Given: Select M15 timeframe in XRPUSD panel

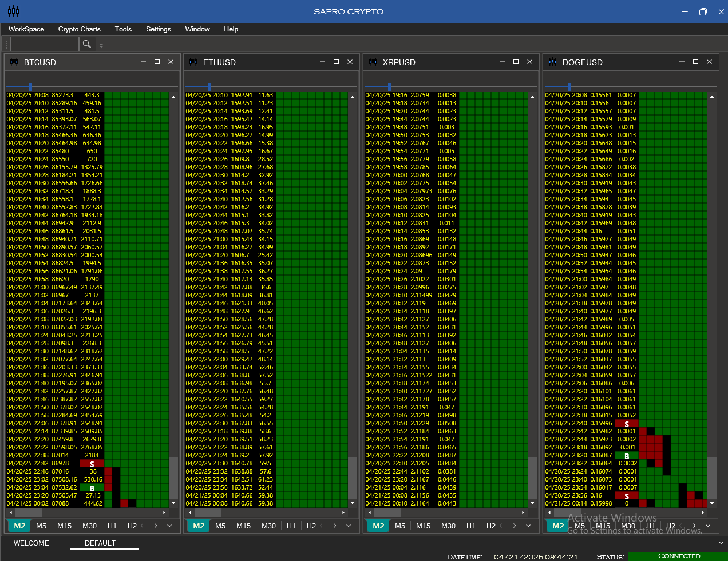Looking at the screenshot, I should click(x=424, y=526).
